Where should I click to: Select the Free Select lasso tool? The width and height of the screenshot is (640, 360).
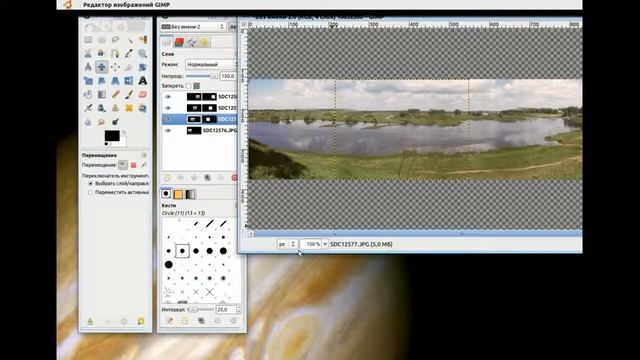tap(115, 40)
